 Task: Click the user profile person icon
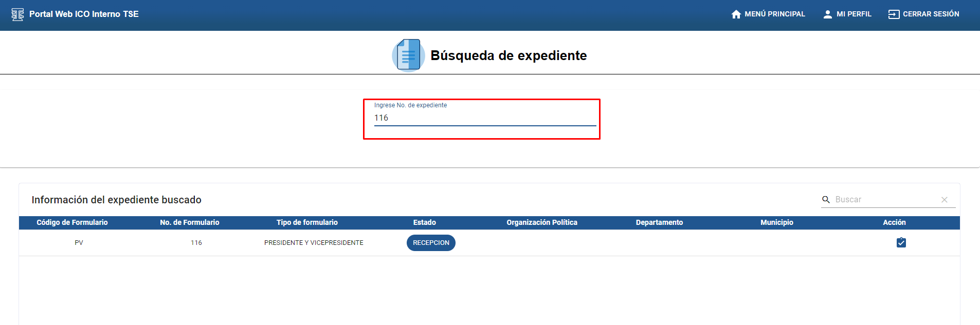click(x=827, y=14)
